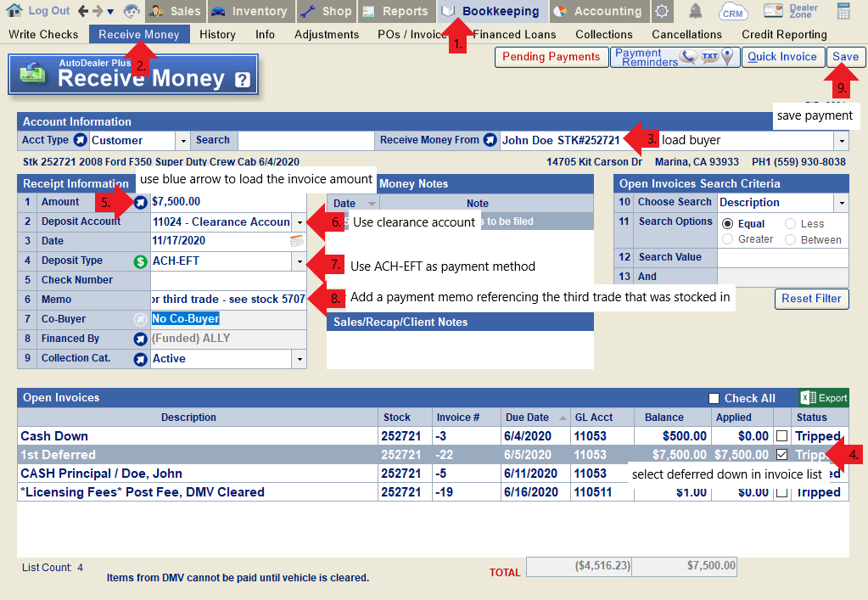Open the Deposit Account dropdown
868x600 pixels.
300,222
